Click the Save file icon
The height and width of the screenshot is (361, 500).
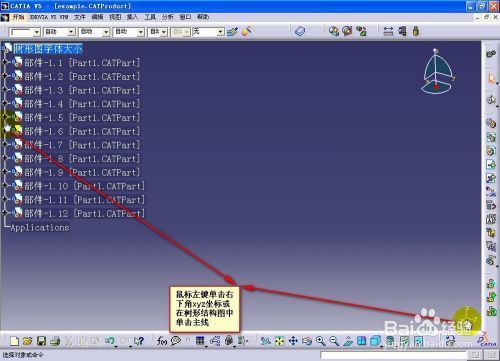[41, 341]
